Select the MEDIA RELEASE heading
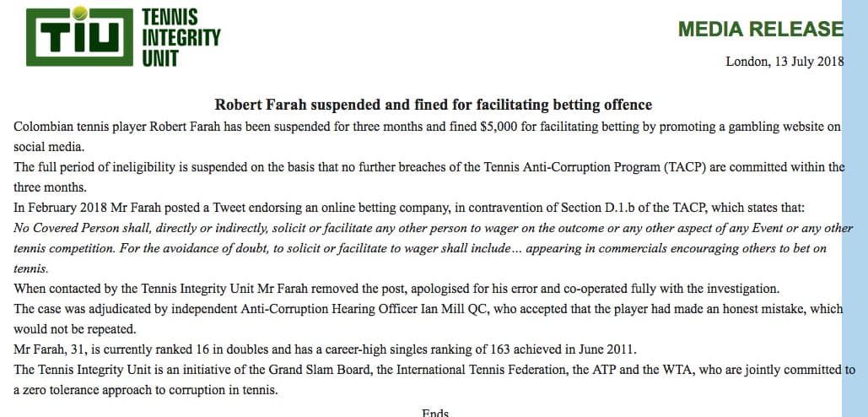The height and width of the screenshot is (417, 868). (x=760, y=30)
